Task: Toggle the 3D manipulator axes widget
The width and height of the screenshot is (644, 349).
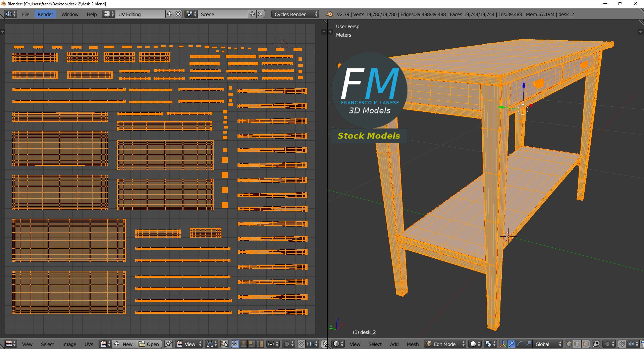Action: pyautogui.click(x=503, y=344)
